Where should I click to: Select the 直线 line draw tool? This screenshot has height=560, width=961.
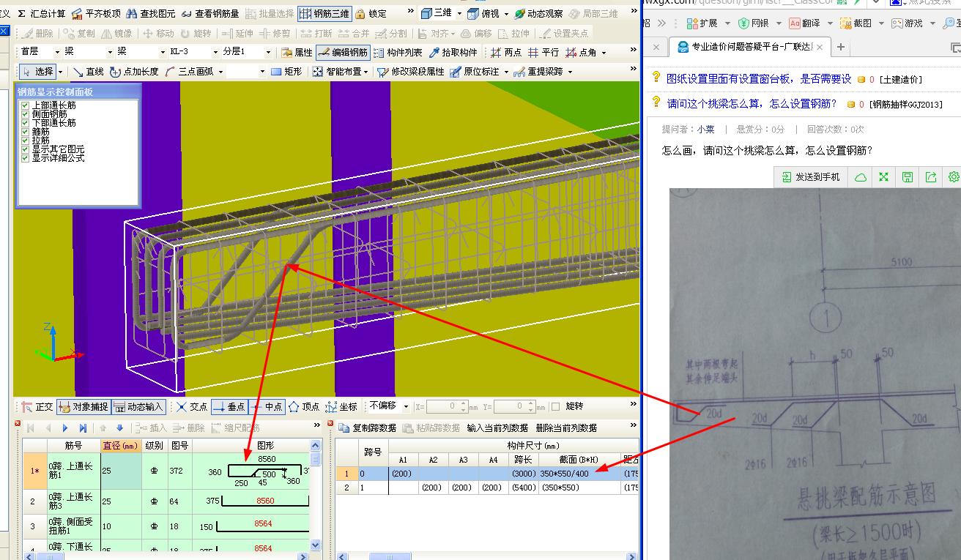[x=88, y=72]
